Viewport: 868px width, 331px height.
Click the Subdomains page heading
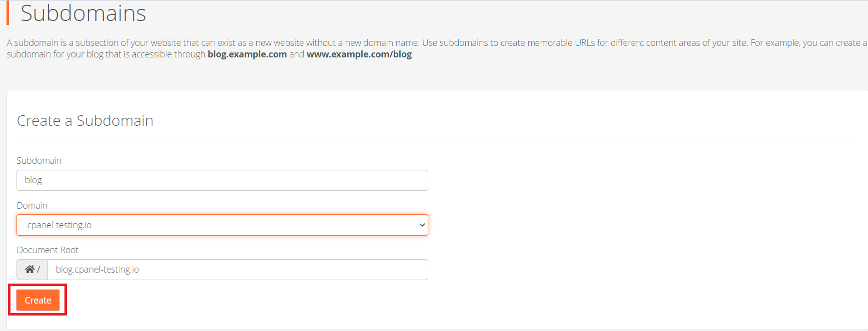tap(83, 13)
